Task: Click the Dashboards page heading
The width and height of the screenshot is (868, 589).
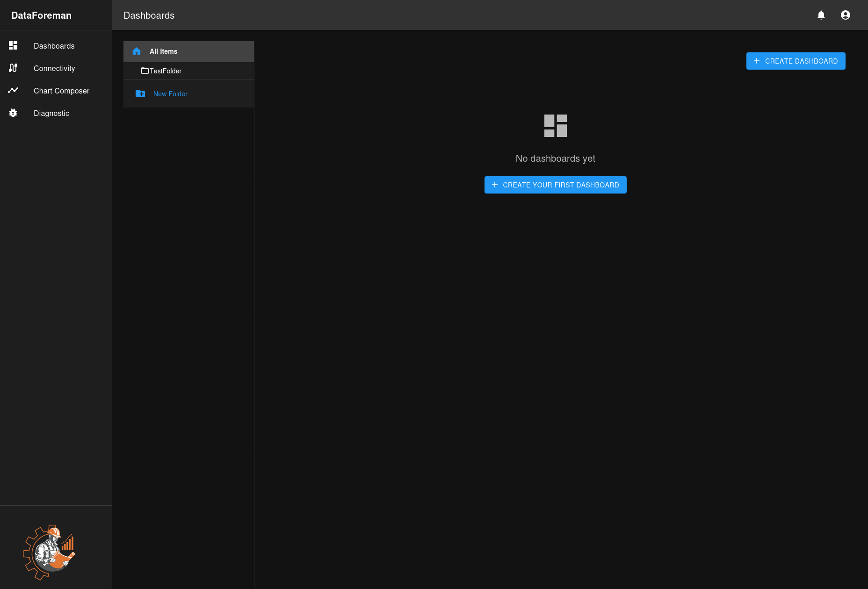Action: 149,15
